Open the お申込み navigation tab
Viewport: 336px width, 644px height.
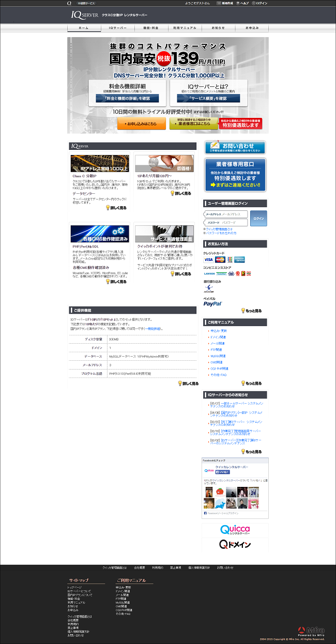[252, 27]
